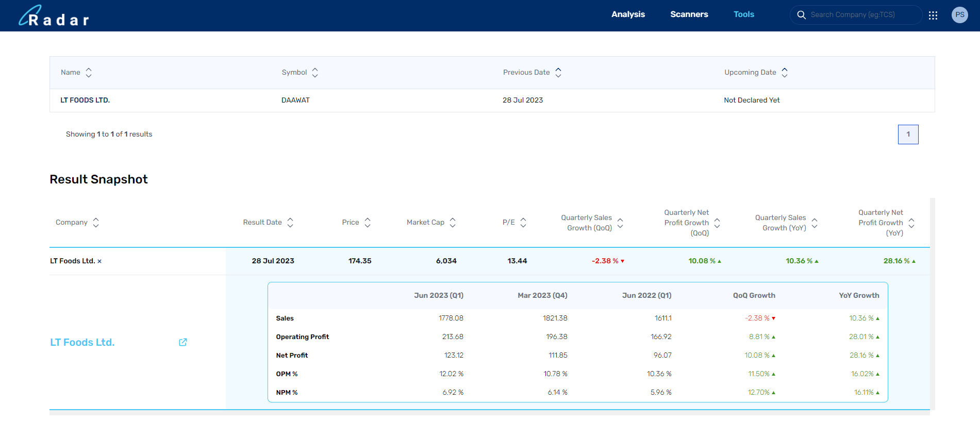Sort by Quarterly Sales Growth (YoY) arrows
Image resolution: width=980 pixels, height=421 pixels.
point(815,223)
